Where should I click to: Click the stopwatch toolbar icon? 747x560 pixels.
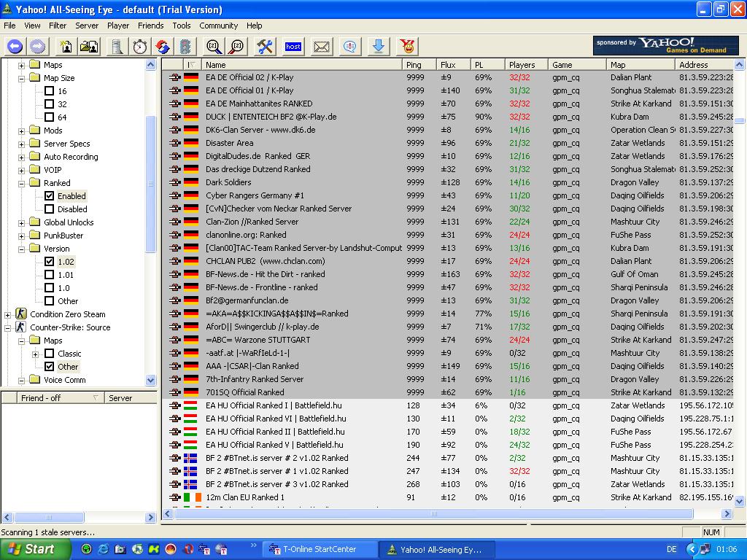click(x=139, y=46)
